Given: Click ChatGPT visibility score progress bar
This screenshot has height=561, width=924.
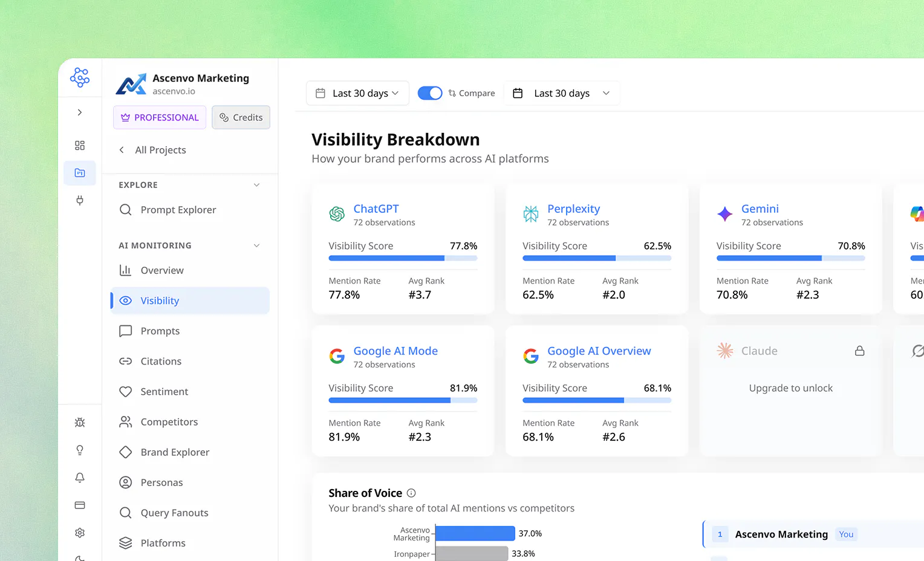Looking at the screenshot, I should (x=403, y=258).
